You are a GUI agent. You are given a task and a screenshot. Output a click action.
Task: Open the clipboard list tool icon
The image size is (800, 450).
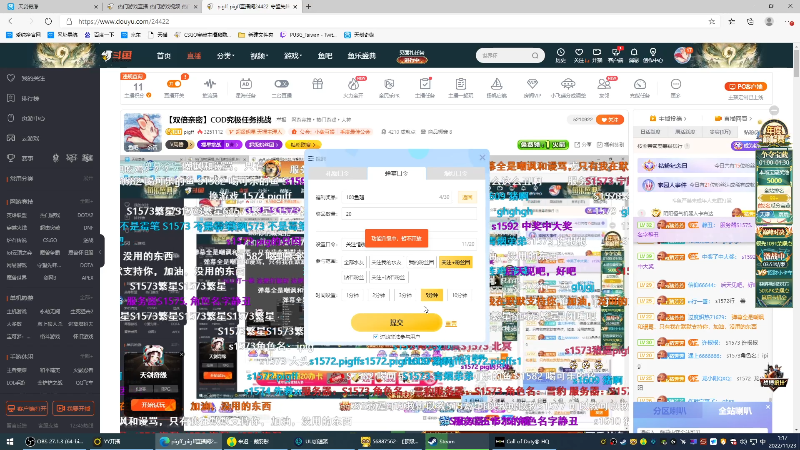[460, 84]
